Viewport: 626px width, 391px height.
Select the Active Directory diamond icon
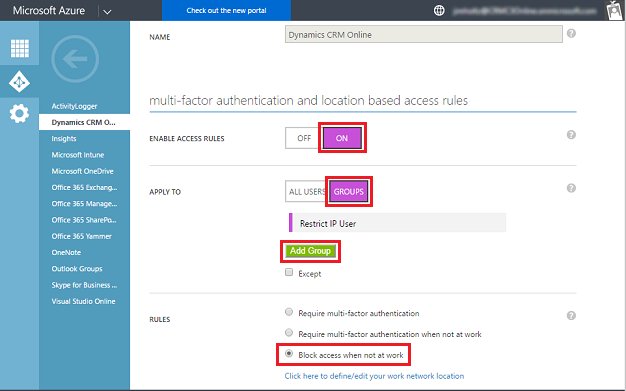tap(19, 81)
